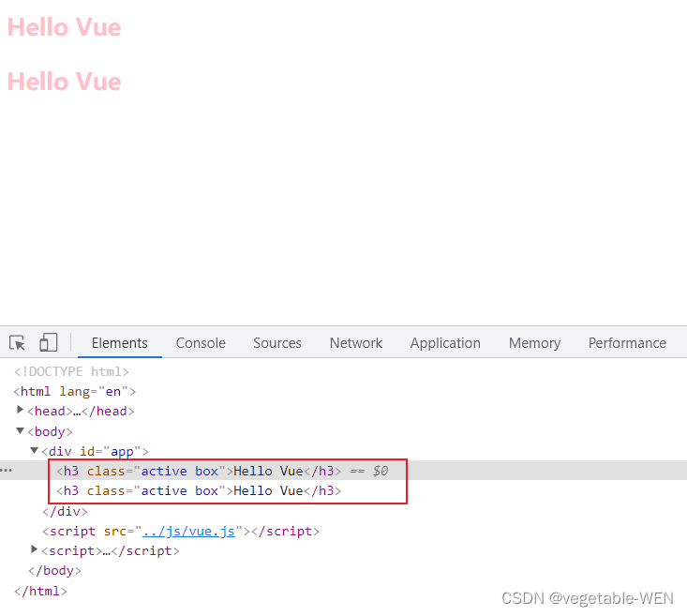
Task: Go to the Memory tab
Action: click(534, 343)
